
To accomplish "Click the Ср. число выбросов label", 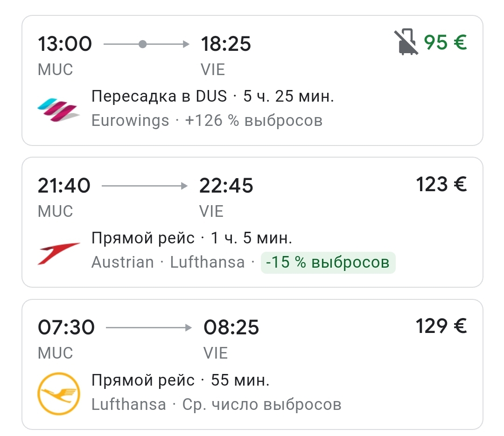I will [x=262, y=404].
